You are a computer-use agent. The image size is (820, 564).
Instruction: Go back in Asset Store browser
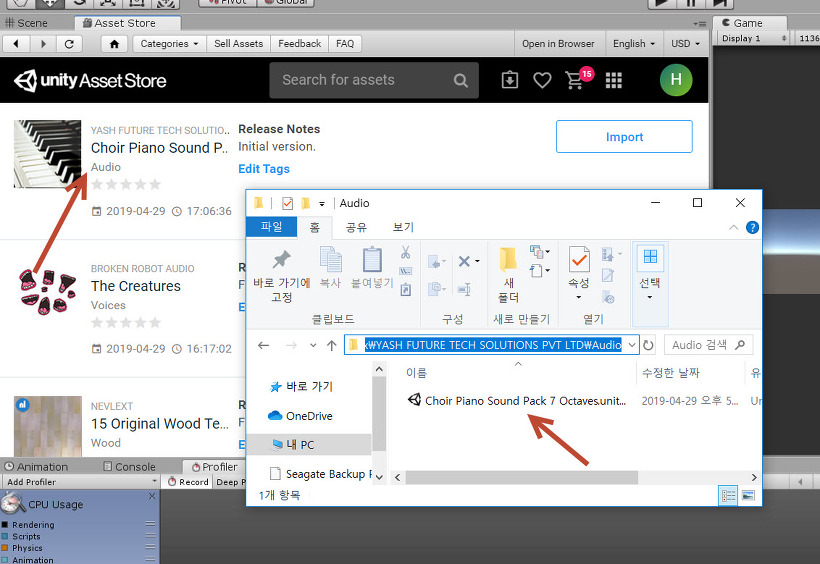(16, 44)
